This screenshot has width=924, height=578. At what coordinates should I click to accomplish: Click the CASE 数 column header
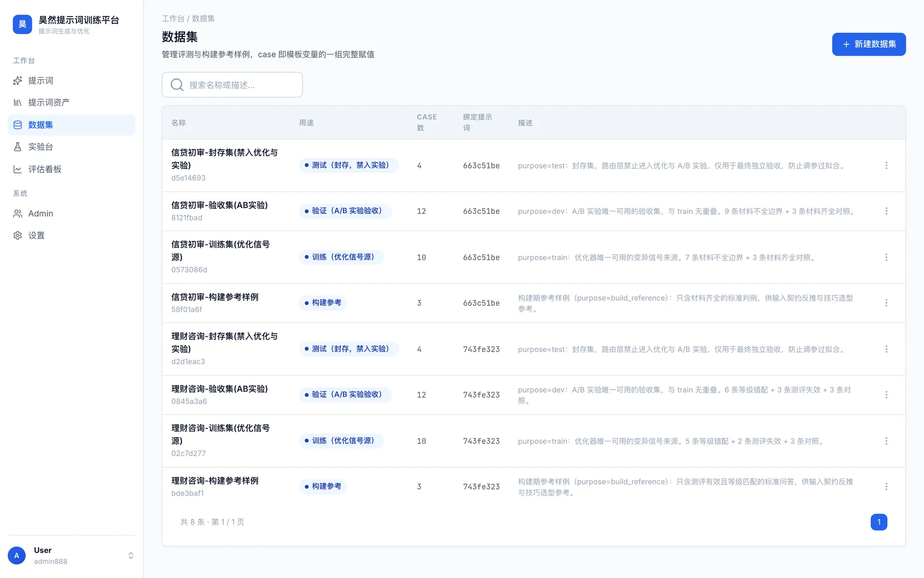click(x=426, y=122)
